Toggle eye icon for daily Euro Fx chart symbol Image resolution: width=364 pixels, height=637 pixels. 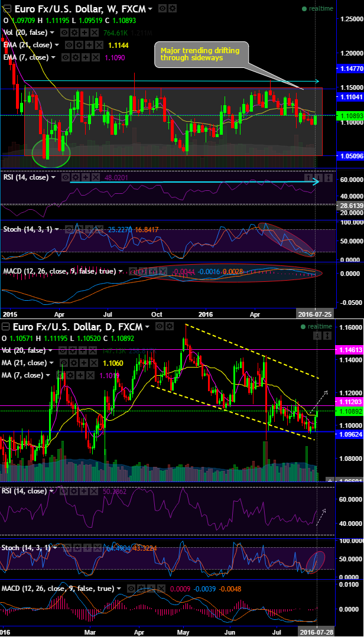pos(160,326)
